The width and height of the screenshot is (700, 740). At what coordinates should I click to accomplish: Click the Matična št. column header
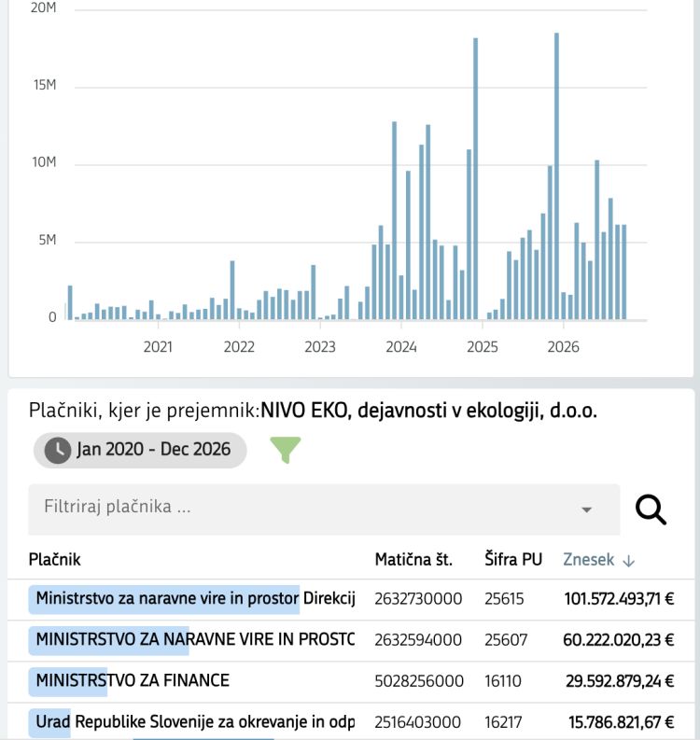click(x=413, y=560)
